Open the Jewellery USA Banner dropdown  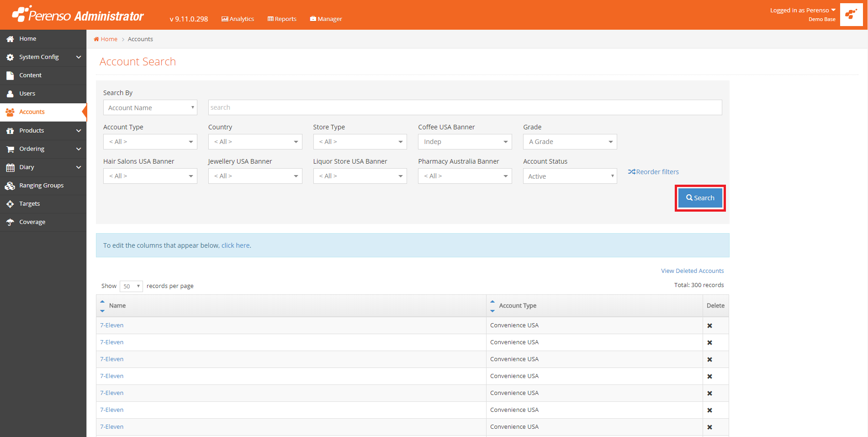[x=255, y=176]
